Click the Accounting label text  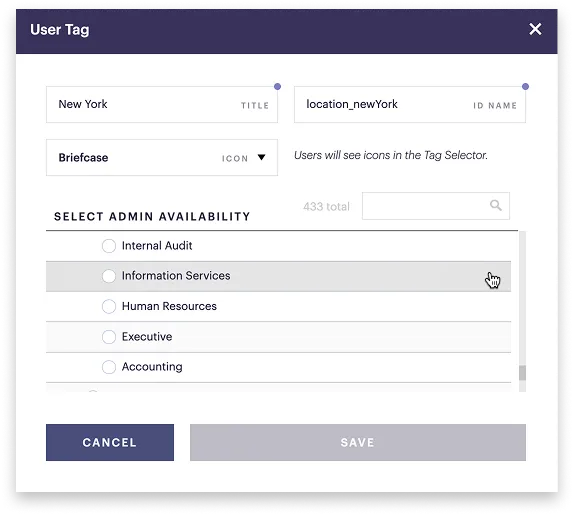(x=152, y=367)
